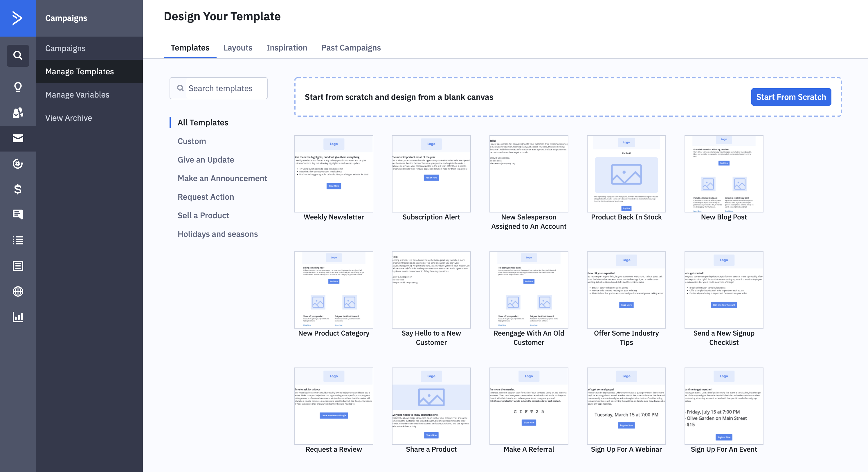Expand the Sell a Product category
This screenshot has width=868, height=472.
tap(203, 215)
